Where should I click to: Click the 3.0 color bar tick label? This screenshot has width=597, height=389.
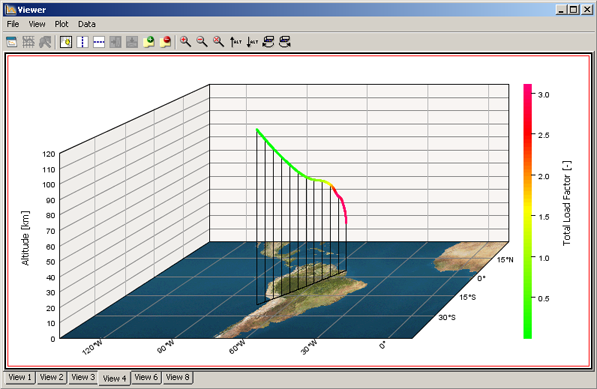(543, 94)
